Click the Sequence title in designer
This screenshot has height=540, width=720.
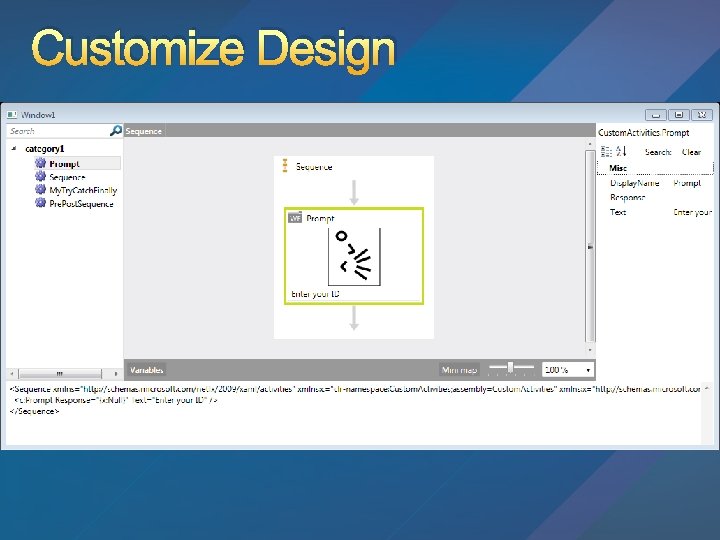tap(314, 167)
